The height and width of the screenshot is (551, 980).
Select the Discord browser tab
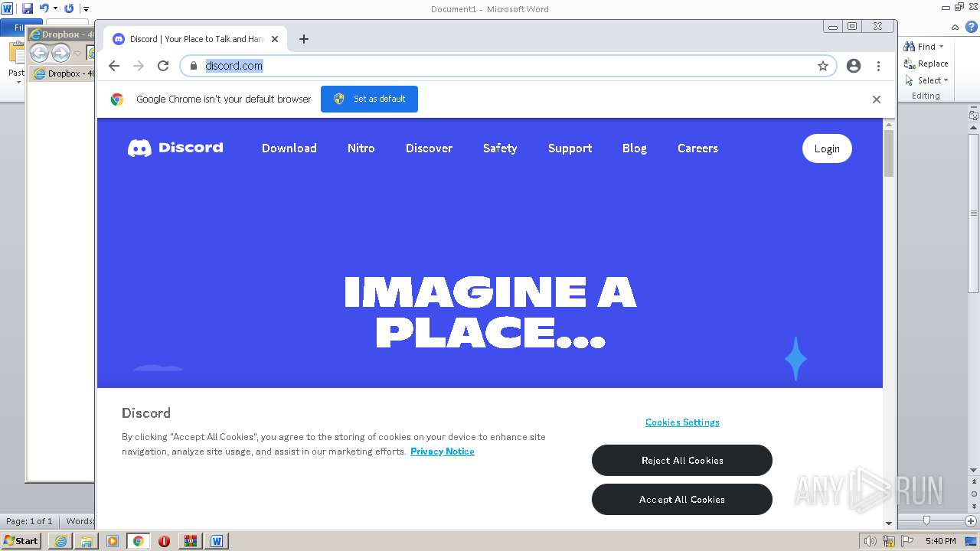195,39
